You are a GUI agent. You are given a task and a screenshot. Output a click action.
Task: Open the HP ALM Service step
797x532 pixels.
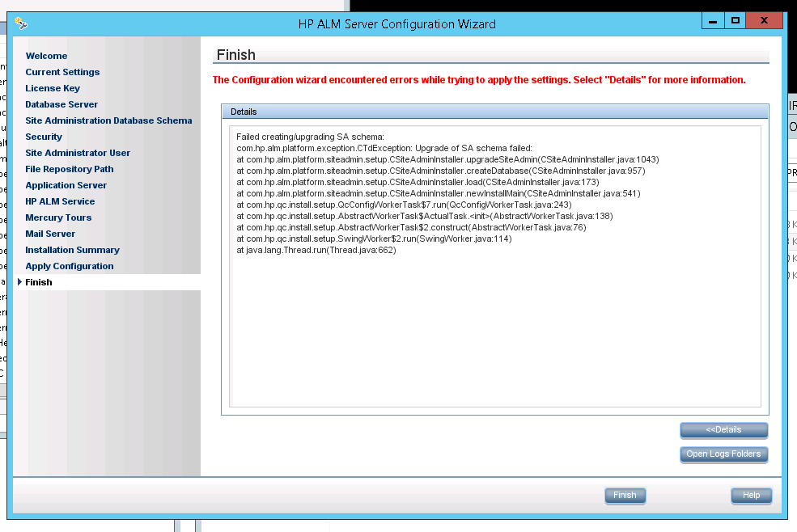pyautogui.click(x=60, y=201)
